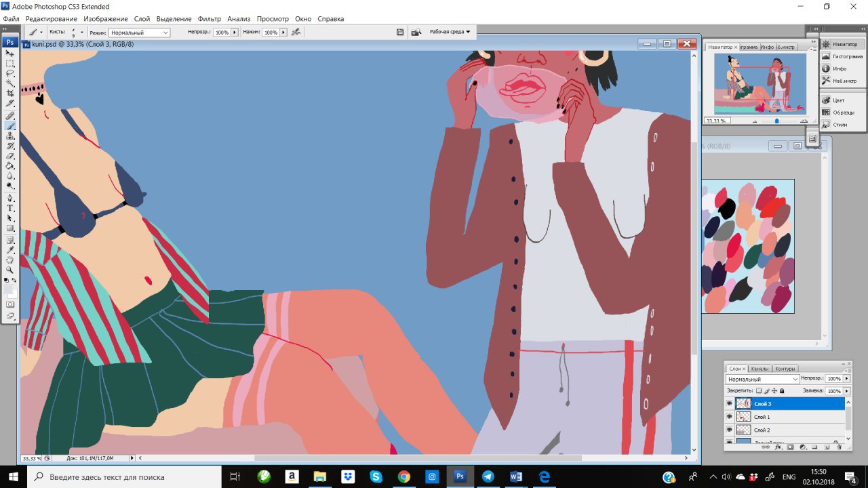The width and height of the screenshot is (868, 488).
Task: Open the brush blending mode dropdown
Action: pos(139,33)
